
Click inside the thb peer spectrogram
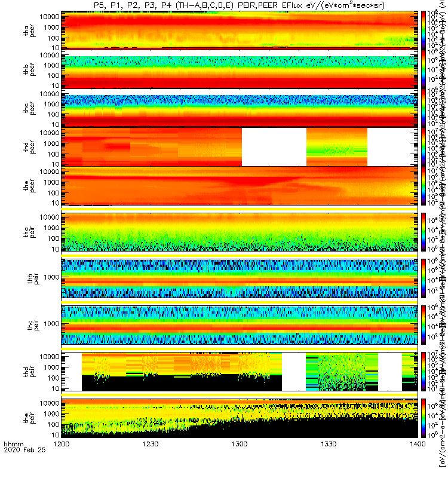tap(240, 69)
